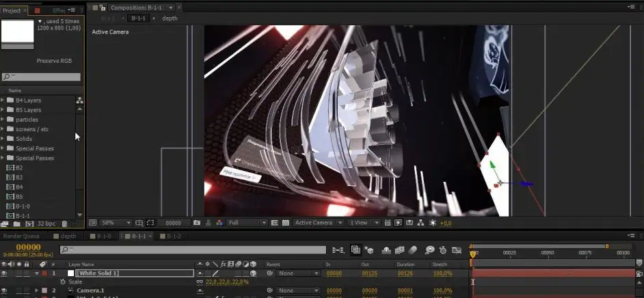Click the Reset Exposure aperture icon
This screenshot has width=644, height=298.
433,222
